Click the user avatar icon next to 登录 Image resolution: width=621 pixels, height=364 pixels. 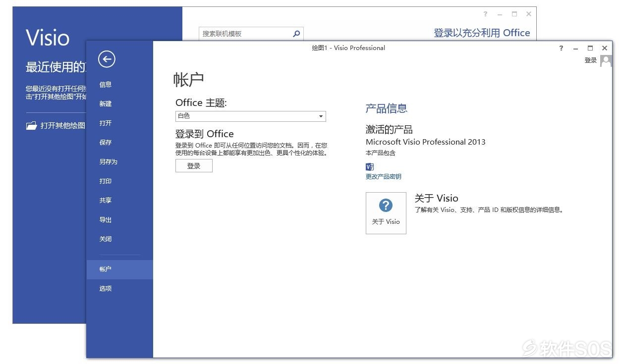click(x=606, y=60)
